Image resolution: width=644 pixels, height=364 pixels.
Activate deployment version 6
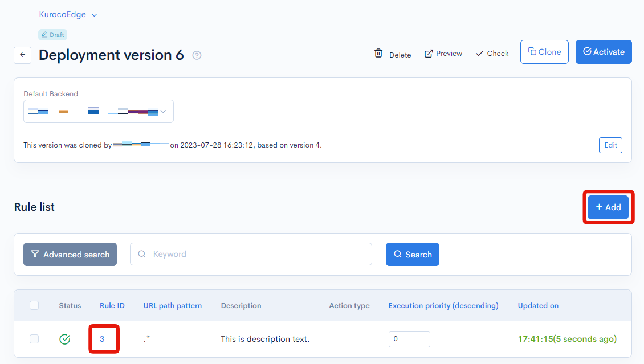coord(604,52)
